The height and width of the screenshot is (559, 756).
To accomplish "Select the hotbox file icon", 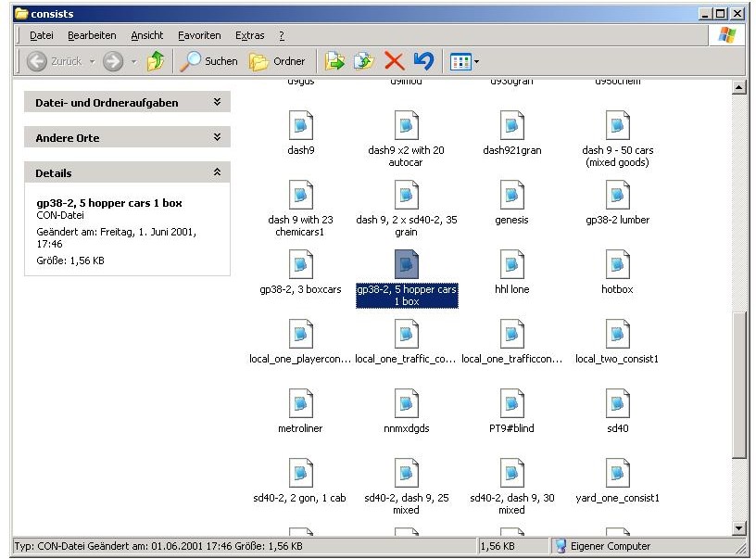I will point(617,264).
